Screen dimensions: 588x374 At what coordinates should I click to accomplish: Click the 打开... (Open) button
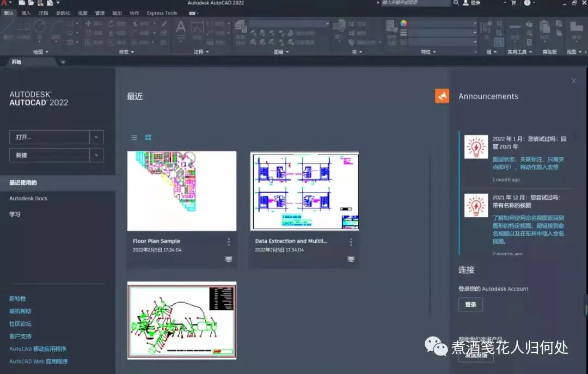click(49, 137)
